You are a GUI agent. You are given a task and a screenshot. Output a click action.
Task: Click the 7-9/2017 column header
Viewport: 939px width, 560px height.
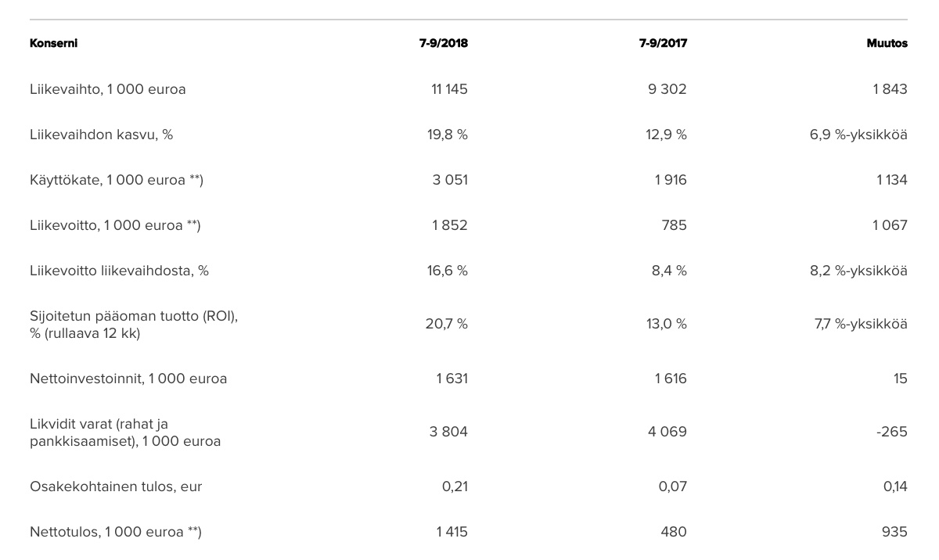coord(662,44)
